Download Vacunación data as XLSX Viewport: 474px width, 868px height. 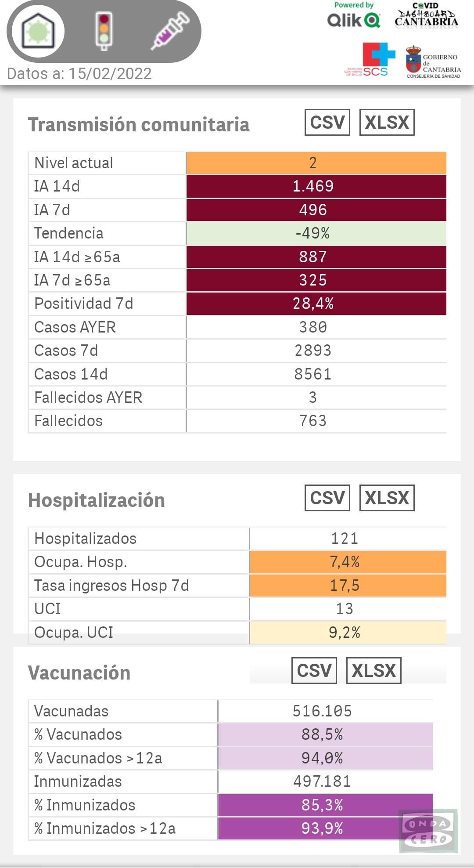(x=373, y=670)
